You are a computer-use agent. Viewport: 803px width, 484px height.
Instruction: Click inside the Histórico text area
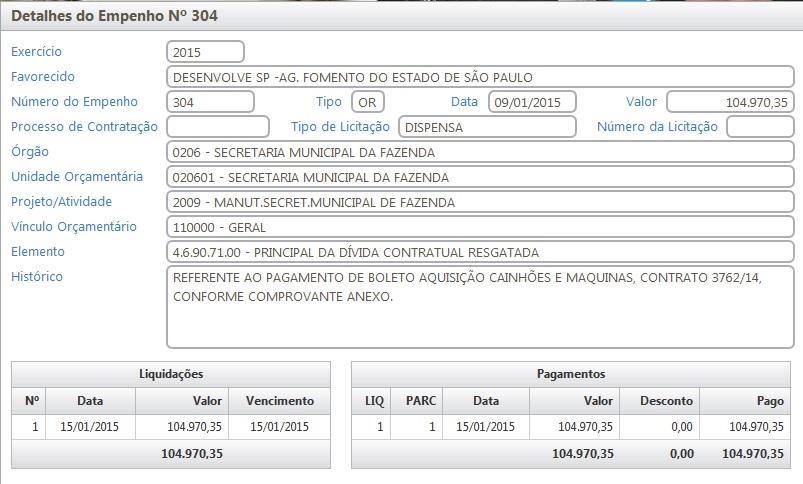pyautogui.click(x=480, y=307)
